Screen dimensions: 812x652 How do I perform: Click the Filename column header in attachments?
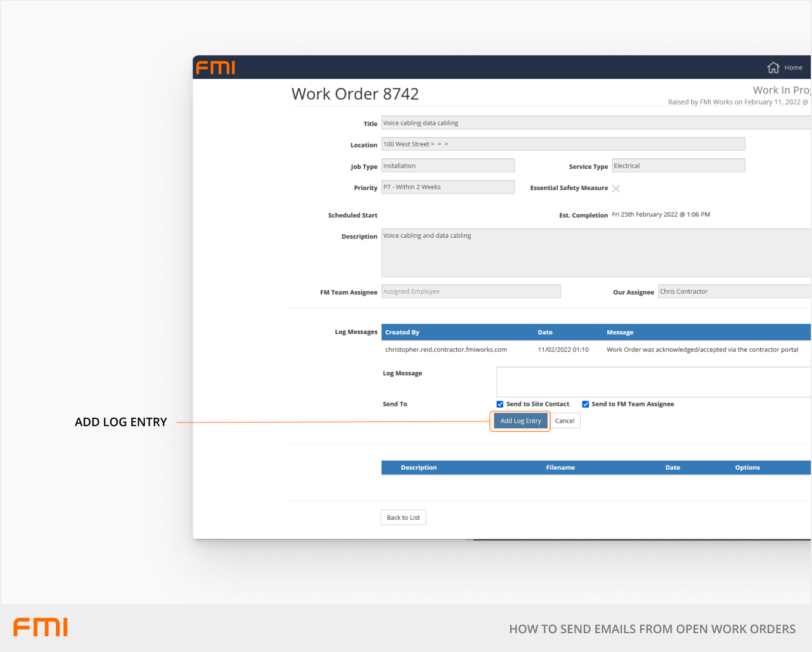[x=560, y=468]
